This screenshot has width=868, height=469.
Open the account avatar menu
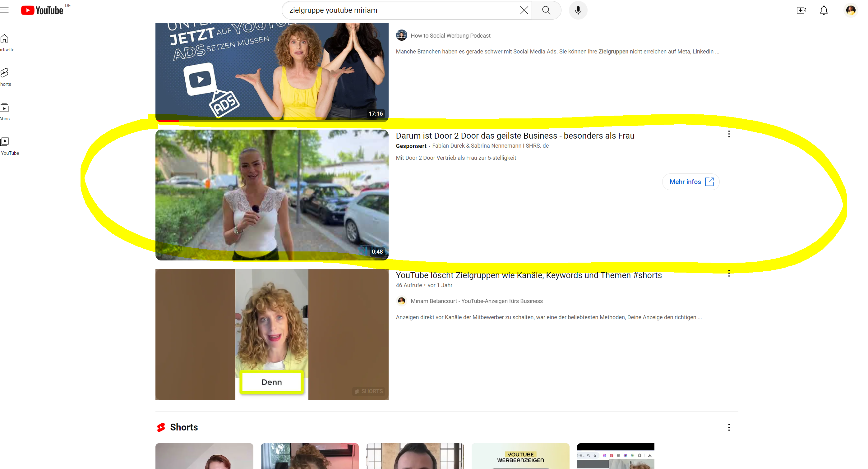point(851,10)
